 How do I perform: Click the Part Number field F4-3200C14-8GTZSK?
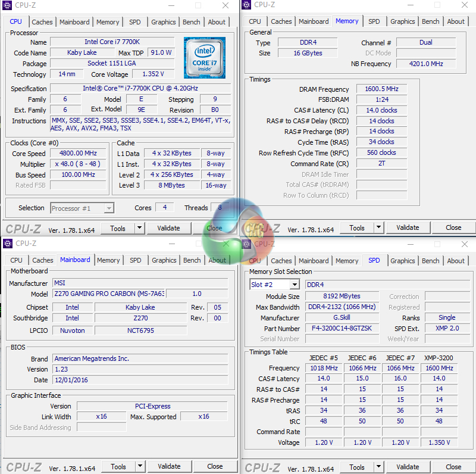(342, 329)
